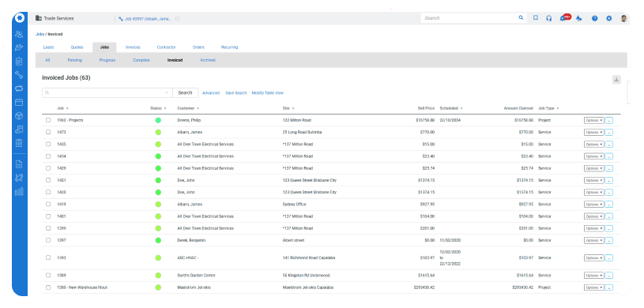Click the Modify Table View link
The image size is (644, 308).
(267, 93)
